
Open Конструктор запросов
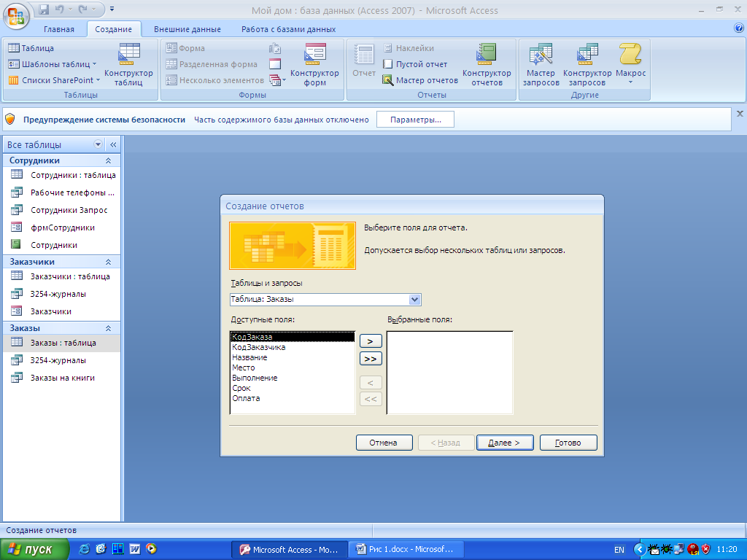tap(587, 64)
